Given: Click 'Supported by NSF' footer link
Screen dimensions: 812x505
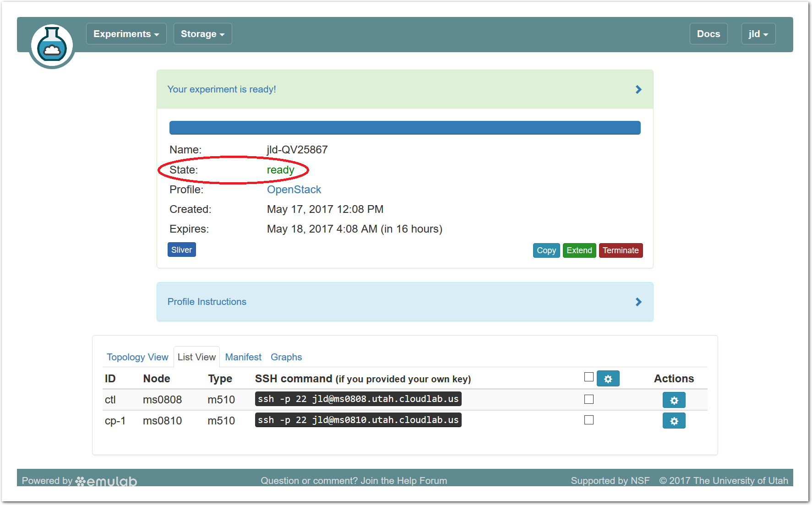Looking at the screenshot, I should coord(610,481).
